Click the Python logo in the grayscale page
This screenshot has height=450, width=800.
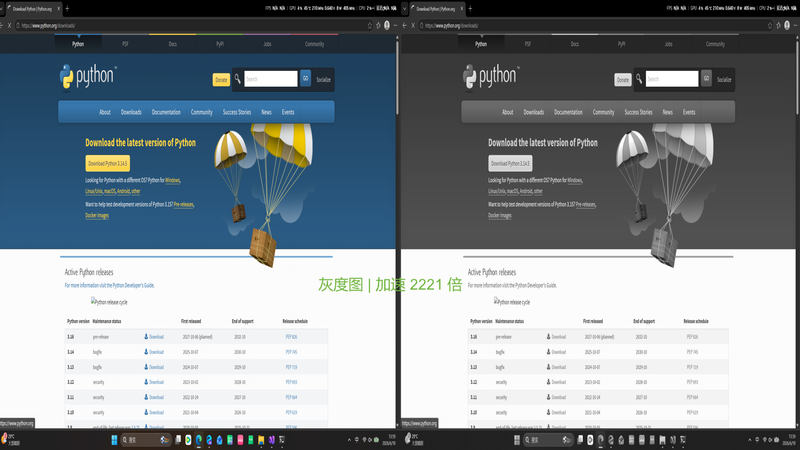pyautogui.click(x=490, y=77)
